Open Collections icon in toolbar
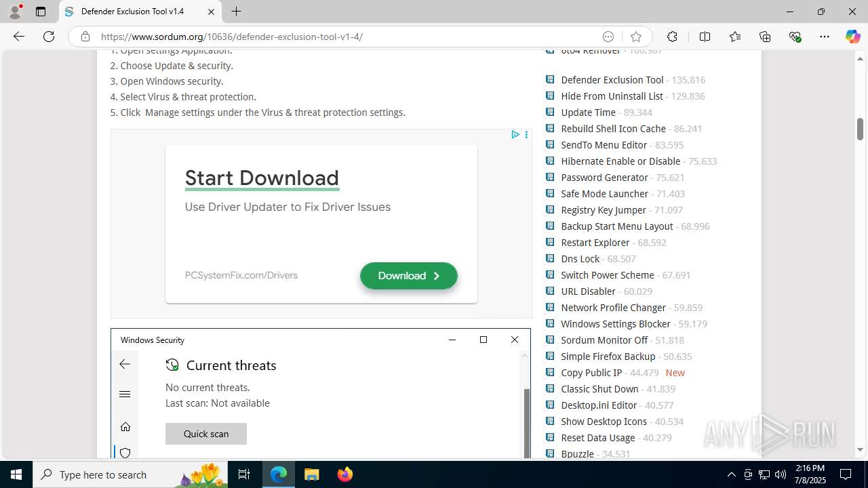 (765, 37)
